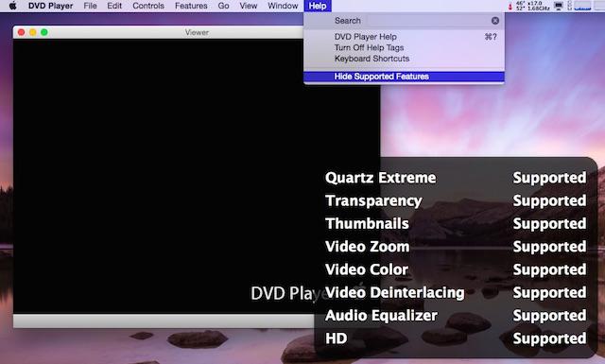
Task: Open the File menu
Action: pos(91,6)
